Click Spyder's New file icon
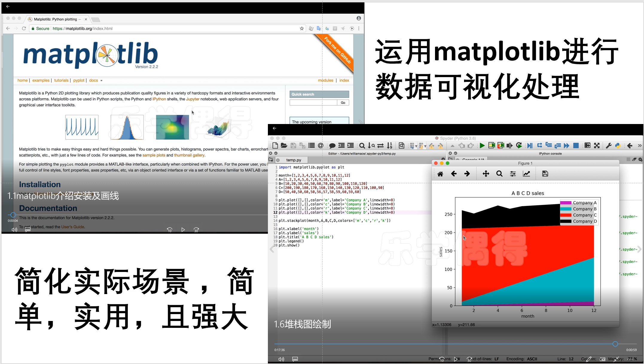Image resolution: width=644 pixels, height=364 pixels. pyautogui.click(x=275, y=146)
